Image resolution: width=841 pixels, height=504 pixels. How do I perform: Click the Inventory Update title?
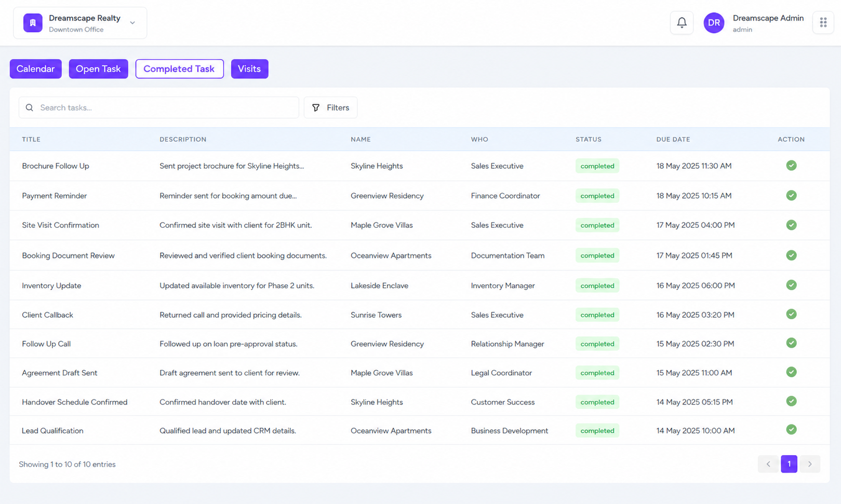point(51,285)
